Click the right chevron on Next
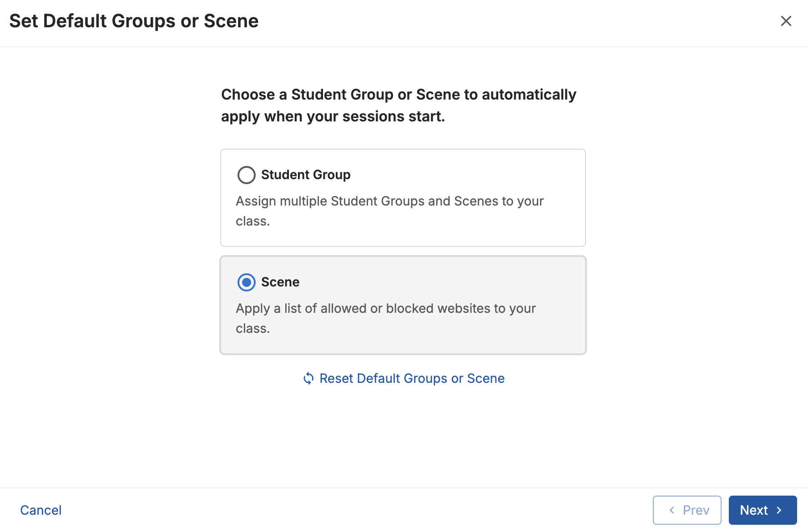This screenshot has height=532, width=808. pyautogui.click(x=779, y=510)
